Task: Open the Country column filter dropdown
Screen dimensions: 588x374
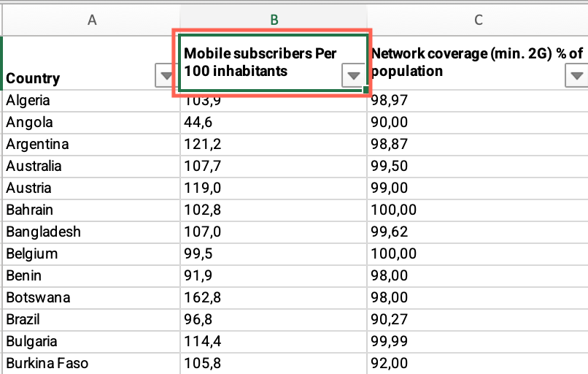Action: tap(166, 75)
